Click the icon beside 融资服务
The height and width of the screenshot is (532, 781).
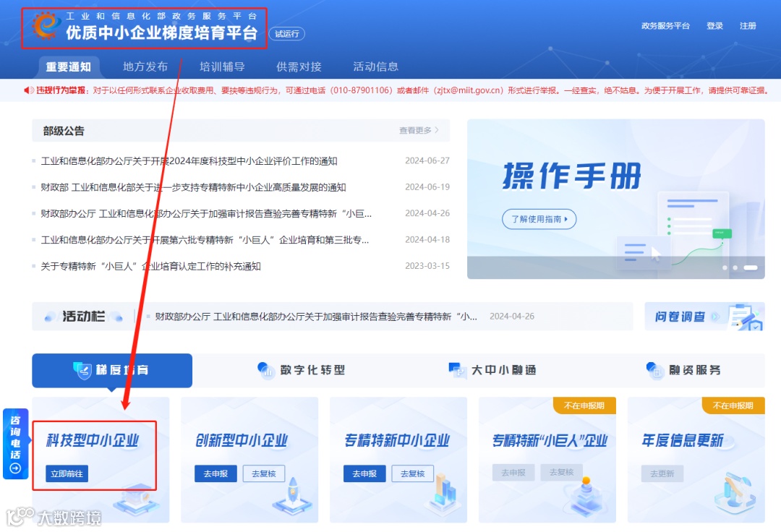click(654, 370)
